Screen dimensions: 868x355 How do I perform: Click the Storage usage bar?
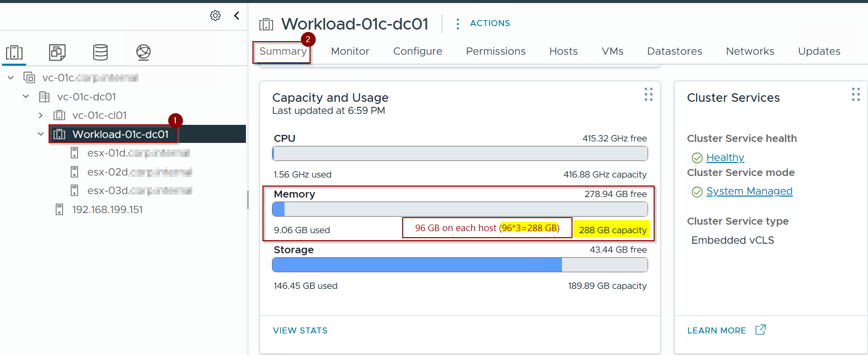point(459,265)
